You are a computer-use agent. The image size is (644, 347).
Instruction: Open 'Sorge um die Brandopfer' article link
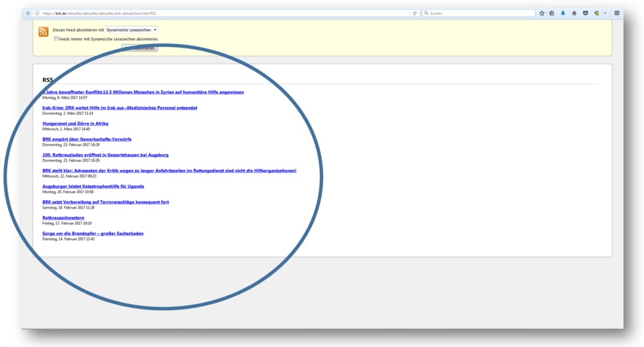click(x=93, y=234)
